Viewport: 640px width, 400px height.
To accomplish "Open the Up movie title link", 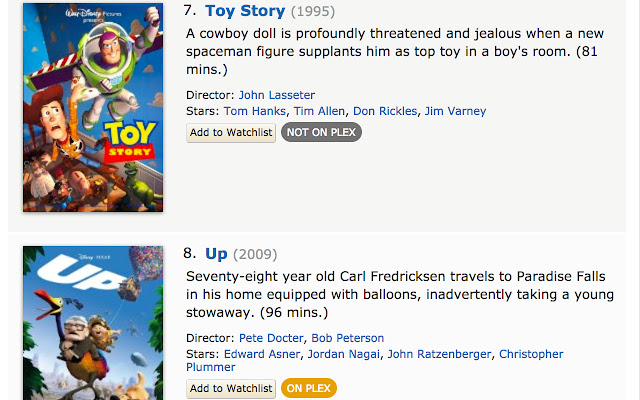I will point(216,254).
